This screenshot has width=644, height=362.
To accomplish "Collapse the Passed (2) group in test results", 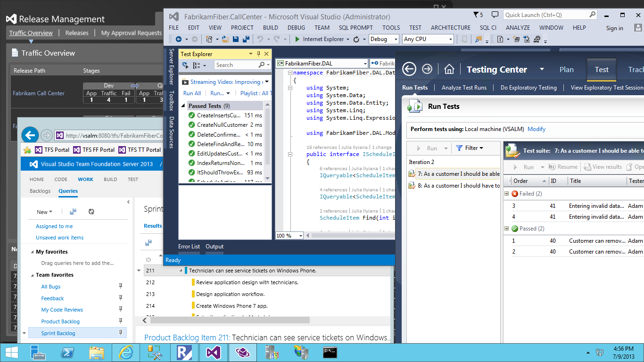I will pyautogui.click(x=507, y=229).
